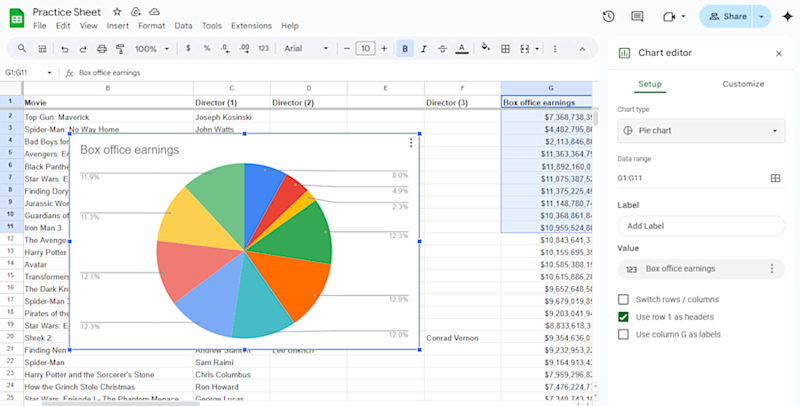Toggle bold formatting
Viewport: 800px width, 406px height.
[x=405, y=48]
